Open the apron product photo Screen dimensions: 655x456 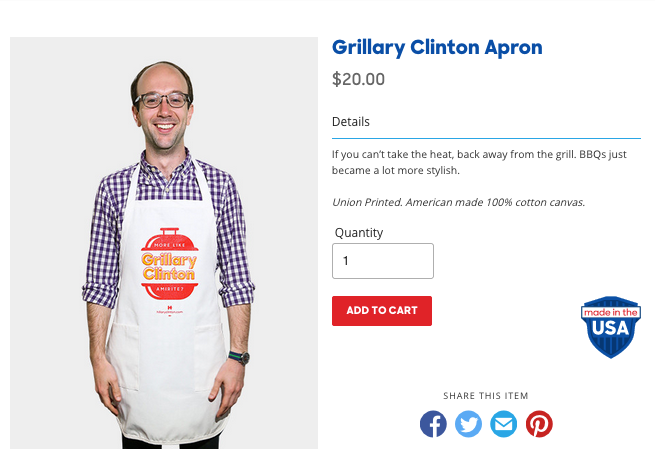164,243
